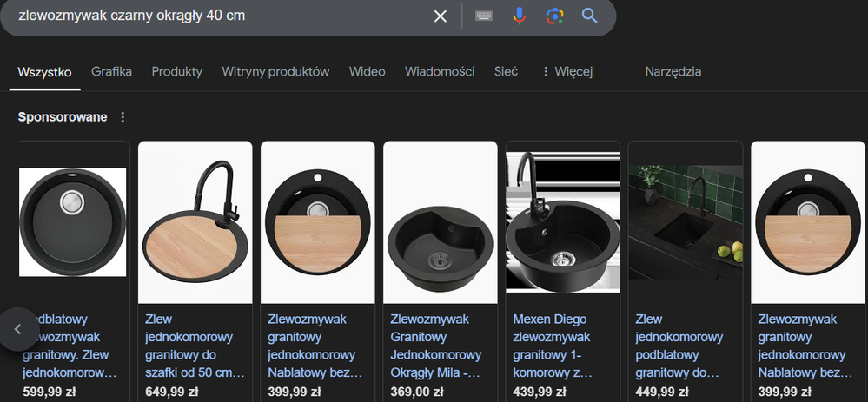Open the Narzędzia search tools

tap(673, 72)
